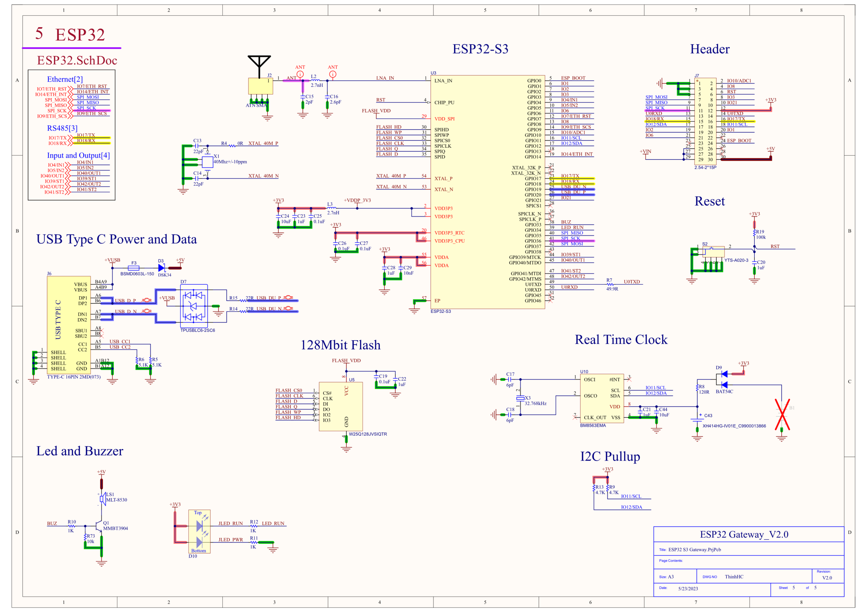Click the RS485[3] port group label
The width and height of the screenshot is (868, 613).
62,128
